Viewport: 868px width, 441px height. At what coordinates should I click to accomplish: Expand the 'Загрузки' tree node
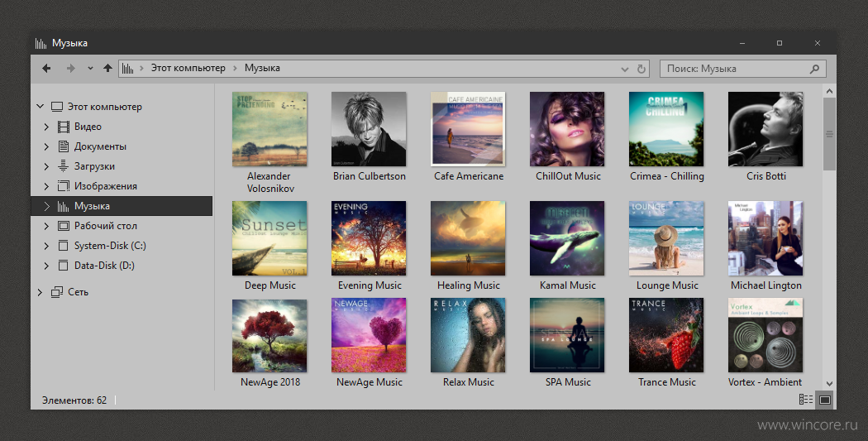pyautogui.click(x=46, y=166)
